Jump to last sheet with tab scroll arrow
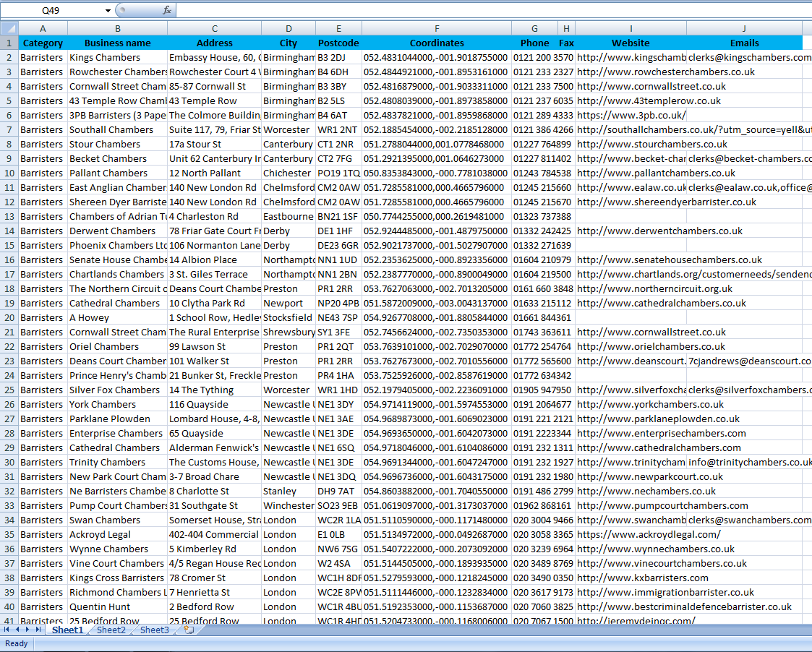Image resolution: width=812 pixels, height=652 pixels. 38,630
